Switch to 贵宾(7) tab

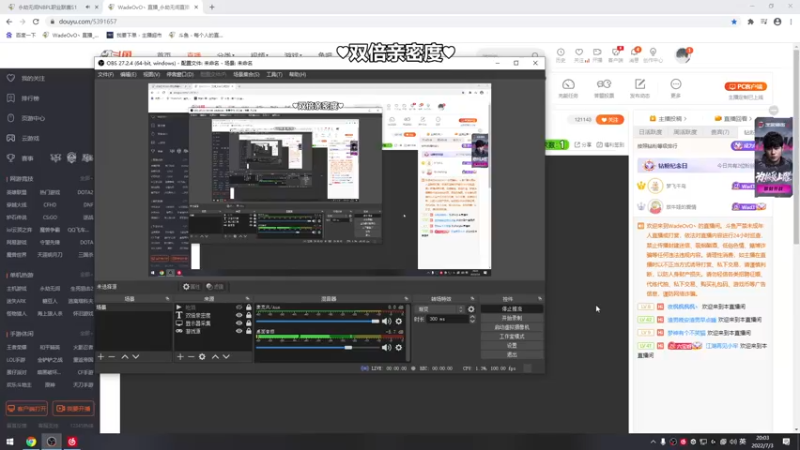click(x=720, y=132)
